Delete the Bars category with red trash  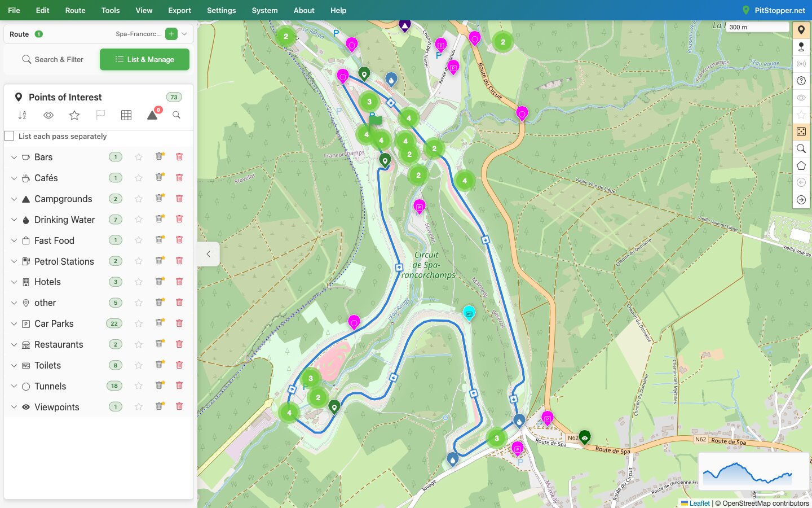(x=179, y=157)
